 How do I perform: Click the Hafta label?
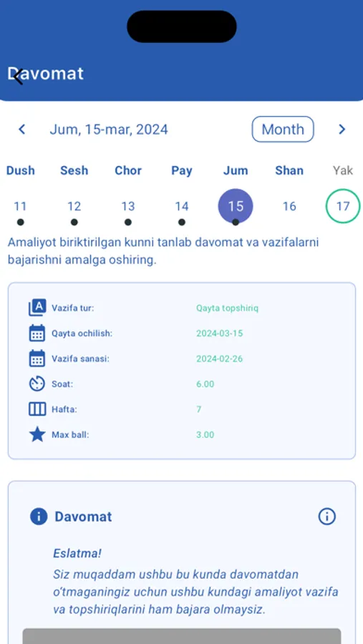(x=64, y=409)
